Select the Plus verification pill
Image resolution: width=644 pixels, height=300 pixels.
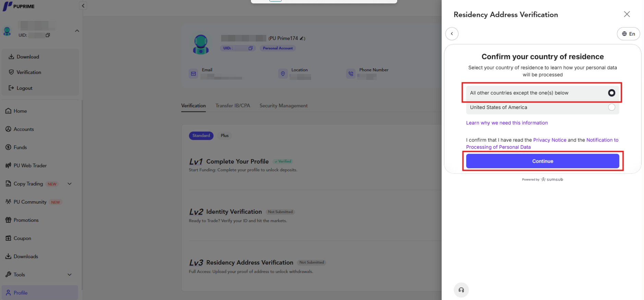coord(224,136)
